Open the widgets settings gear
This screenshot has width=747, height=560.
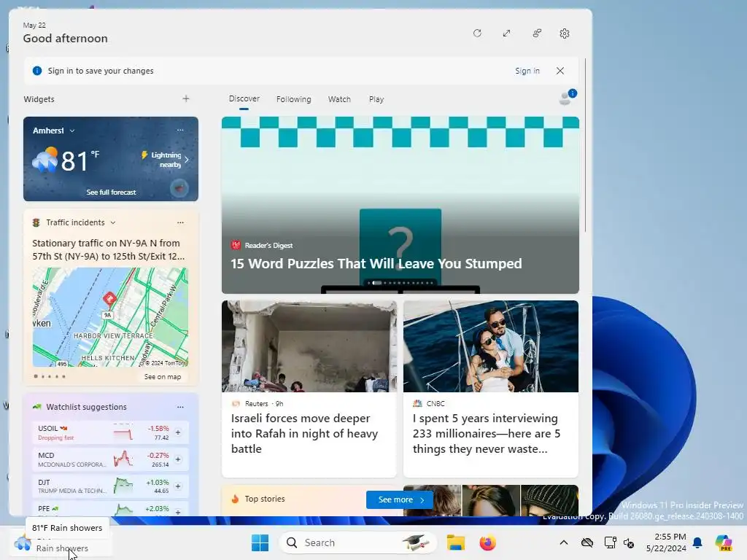565,34
